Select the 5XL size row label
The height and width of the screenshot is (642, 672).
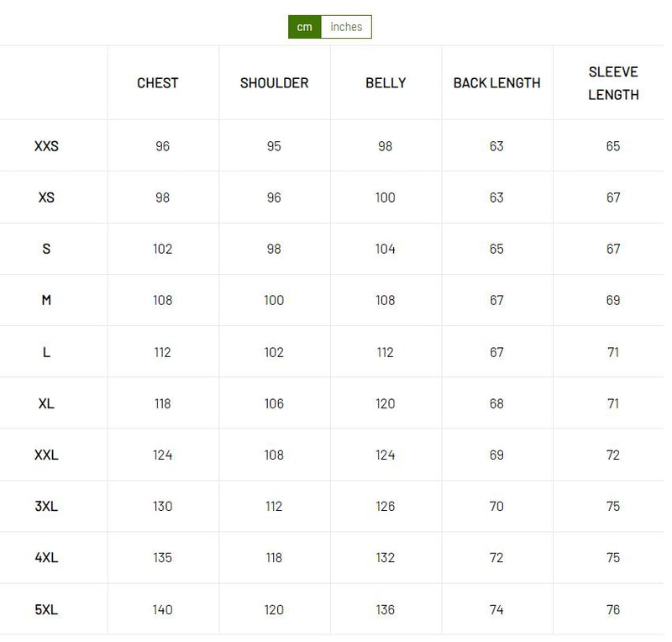pos(46,609)
